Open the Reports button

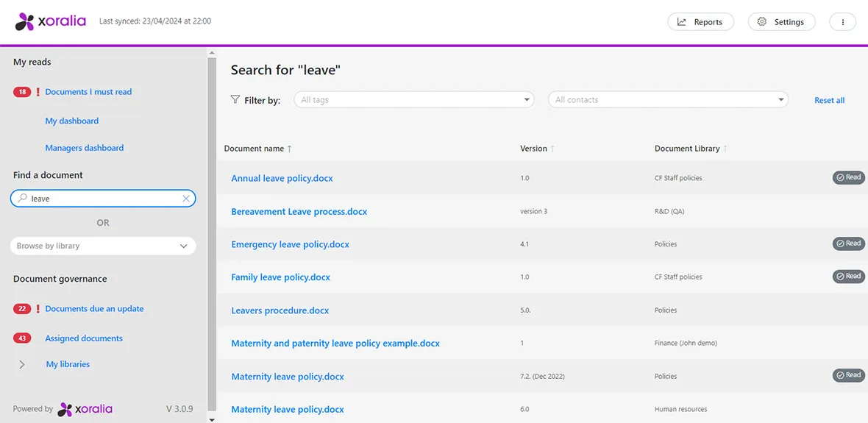[700, 22]
